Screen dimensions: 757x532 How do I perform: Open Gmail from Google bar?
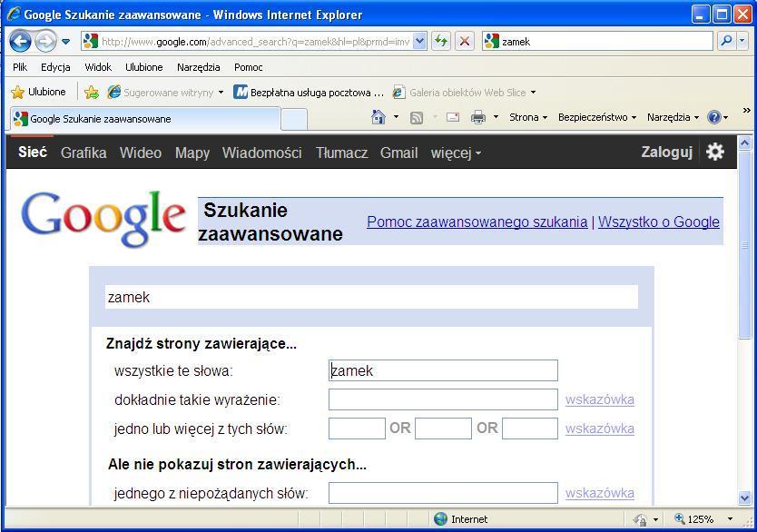[x=398, y=153]
